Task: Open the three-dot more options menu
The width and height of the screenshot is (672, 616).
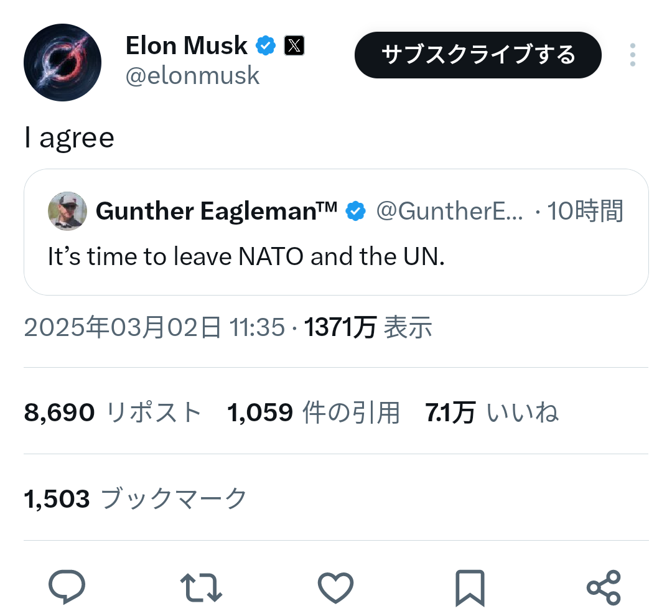Action: [x=632, y=55]
